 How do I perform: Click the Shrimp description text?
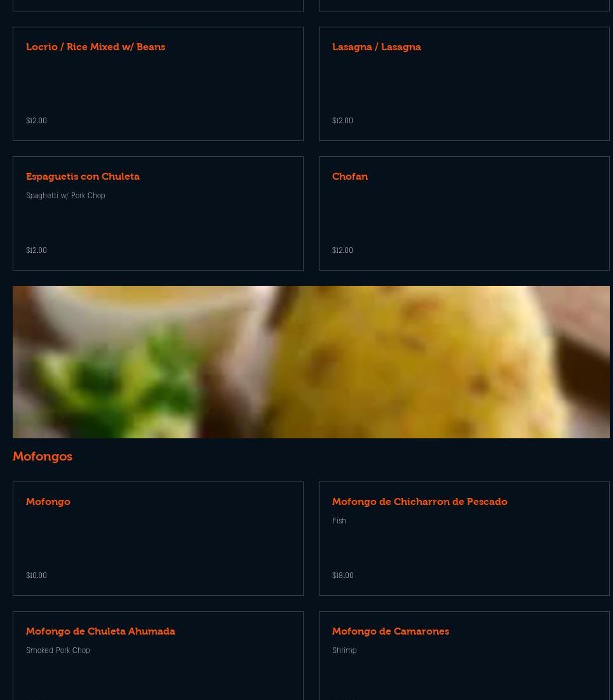(344, 650)
